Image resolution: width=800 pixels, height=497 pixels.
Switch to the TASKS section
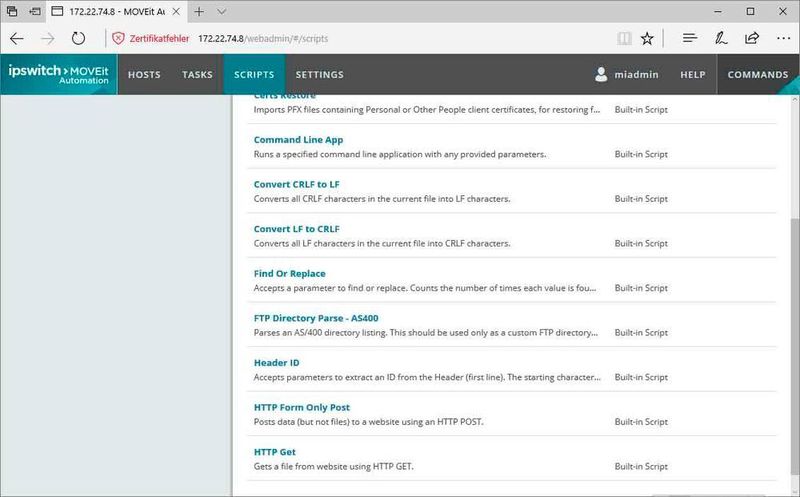pyautogui.click(x=197, y=74)
